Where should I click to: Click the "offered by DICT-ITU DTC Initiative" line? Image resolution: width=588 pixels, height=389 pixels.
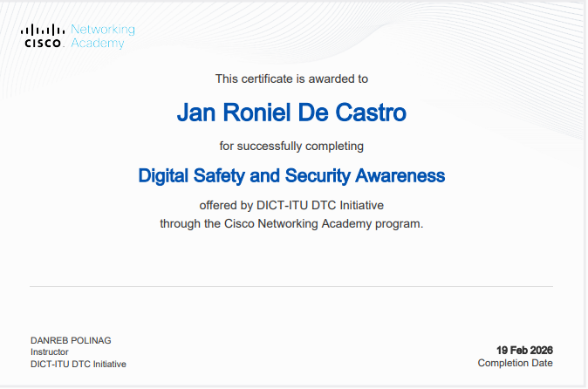291,205
